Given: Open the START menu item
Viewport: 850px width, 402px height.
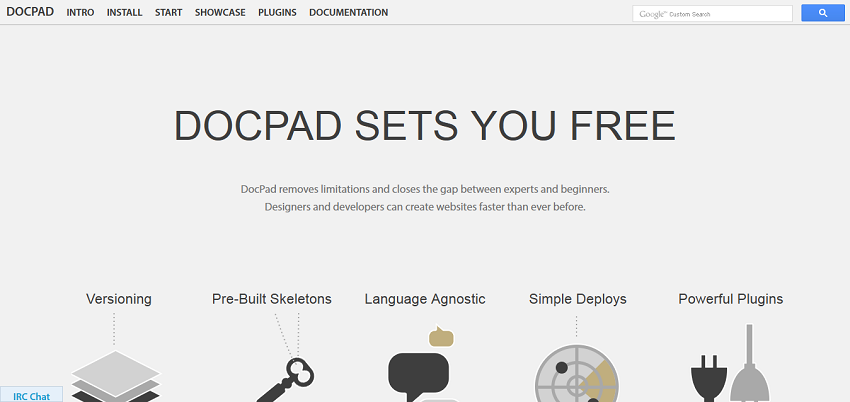Looking at the screenshot, I should click(x=169, y=12).
